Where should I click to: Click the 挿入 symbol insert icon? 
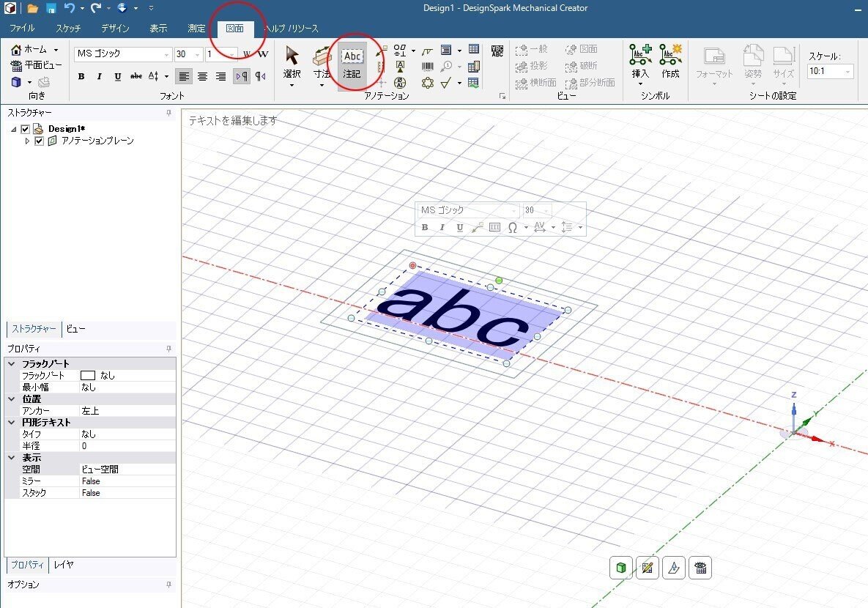coord(640,61)
